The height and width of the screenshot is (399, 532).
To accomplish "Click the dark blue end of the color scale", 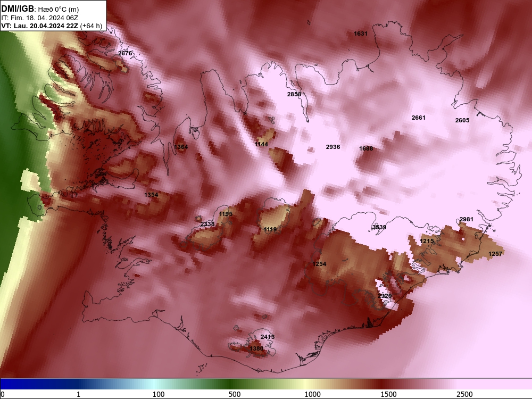I will click(x=20, y=384).
